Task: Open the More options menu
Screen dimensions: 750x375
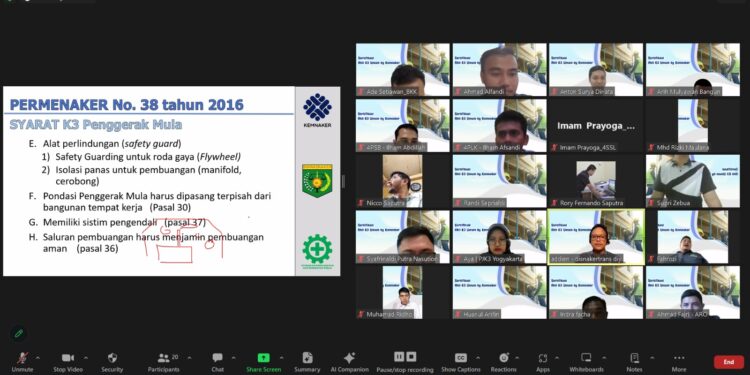Action: [679, 362]
